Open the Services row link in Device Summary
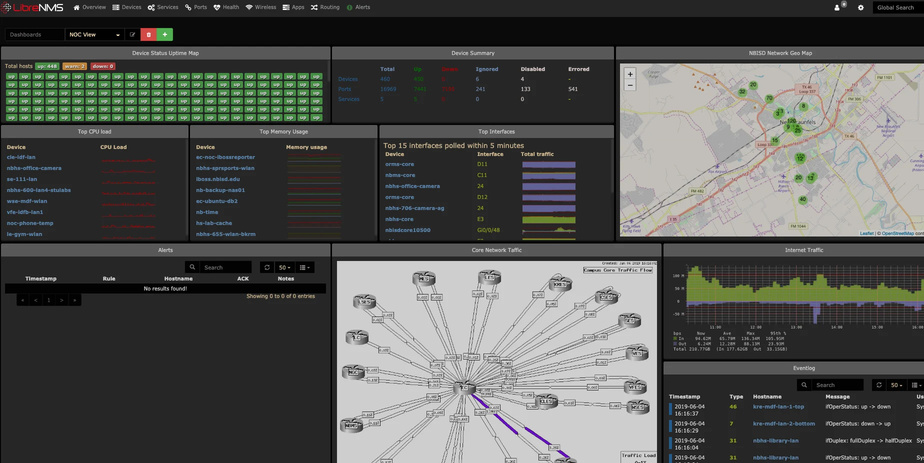Image resolution: width=924 pixels, height=463 pixels. coord(349,99)
